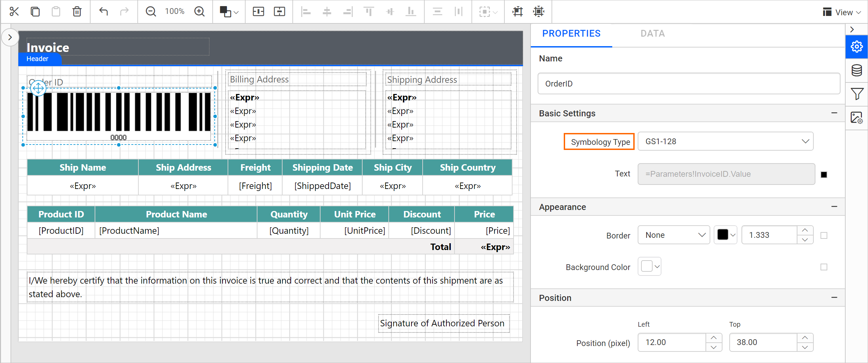Distribute items horizontally
Screen dimensions: 868x363
click(459, 12)
